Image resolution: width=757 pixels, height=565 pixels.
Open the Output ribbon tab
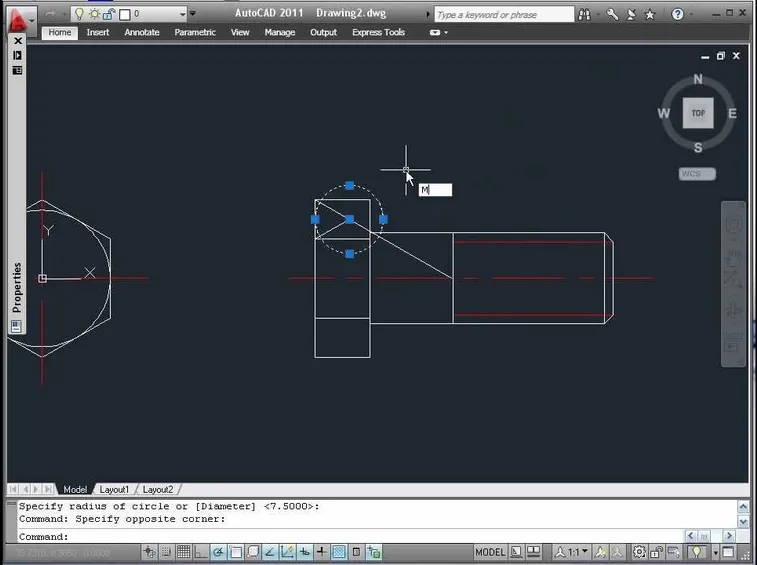[323, 32]
